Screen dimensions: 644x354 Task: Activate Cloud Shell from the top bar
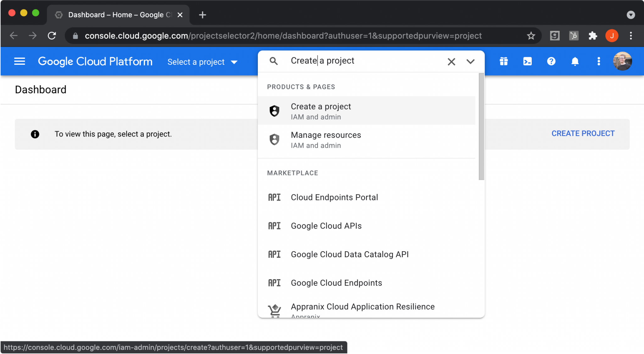[528, 61]
